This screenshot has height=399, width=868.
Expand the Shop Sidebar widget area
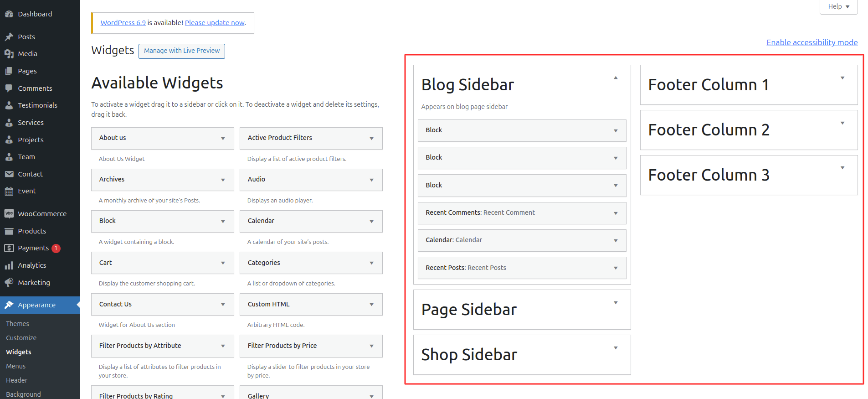[x=616, y=348]
